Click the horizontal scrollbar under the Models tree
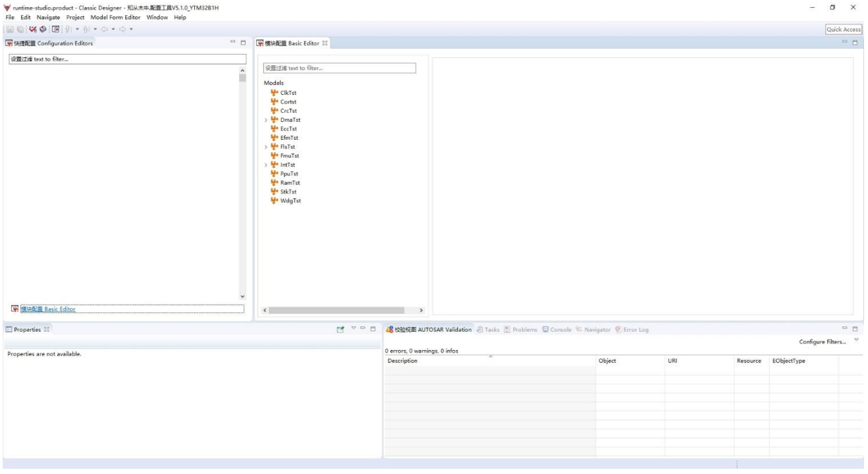 (x=336, y=310)
